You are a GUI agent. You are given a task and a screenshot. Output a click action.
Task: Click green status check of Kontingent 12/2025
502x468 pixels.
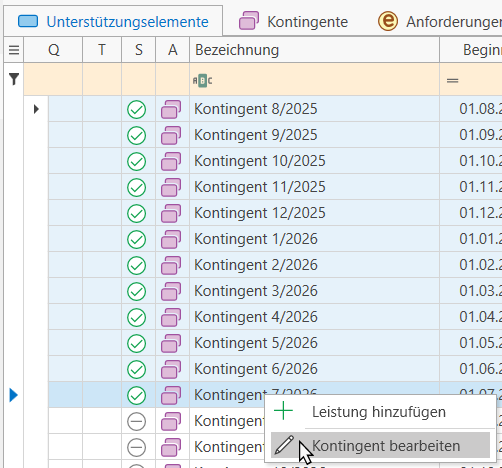[x=136, y=213]
